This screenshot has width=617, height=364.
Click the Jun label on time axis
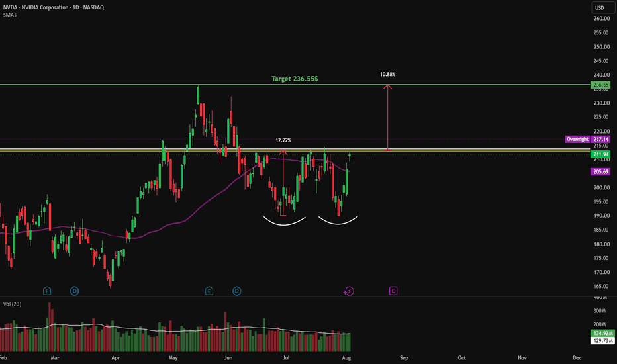(228, 357)
